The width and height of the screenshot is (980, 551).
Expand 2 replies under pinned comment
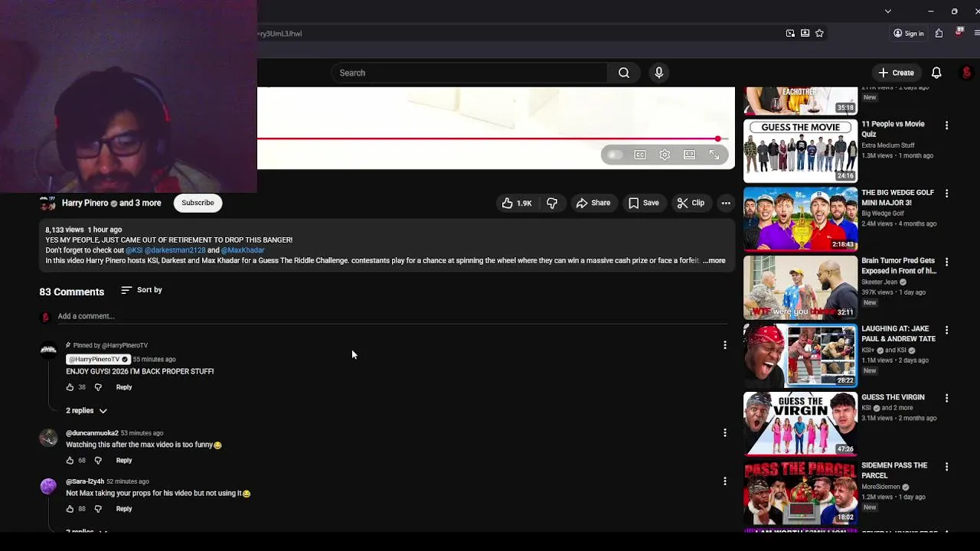tap(87, 411)
